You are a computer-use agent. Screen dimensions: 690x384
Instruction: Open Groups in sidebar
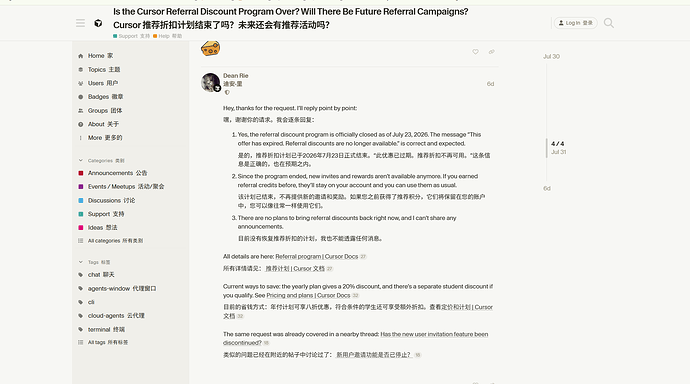[x=131, y=110]
